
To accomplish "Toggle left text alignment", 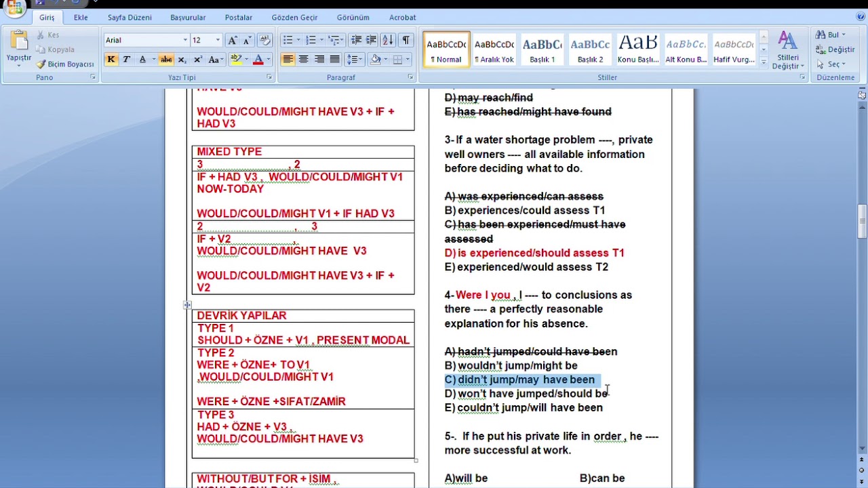I will 288,60.
